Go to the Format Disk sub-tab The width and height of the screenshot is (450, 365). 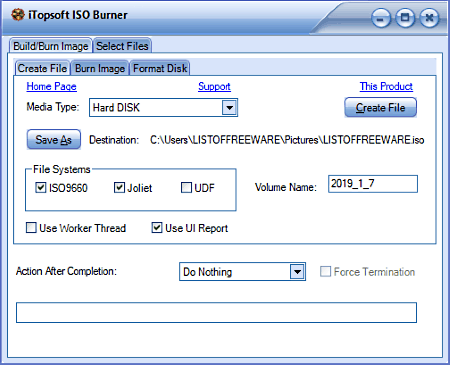pyautogui.click(x=160, y=68)
